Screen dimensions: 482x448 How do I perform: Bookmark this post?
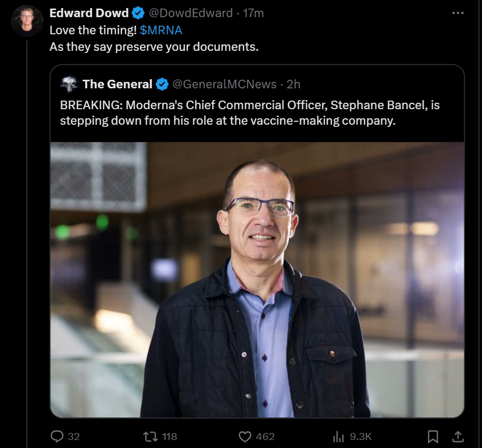pyautogui.click(x=433, y=437)
